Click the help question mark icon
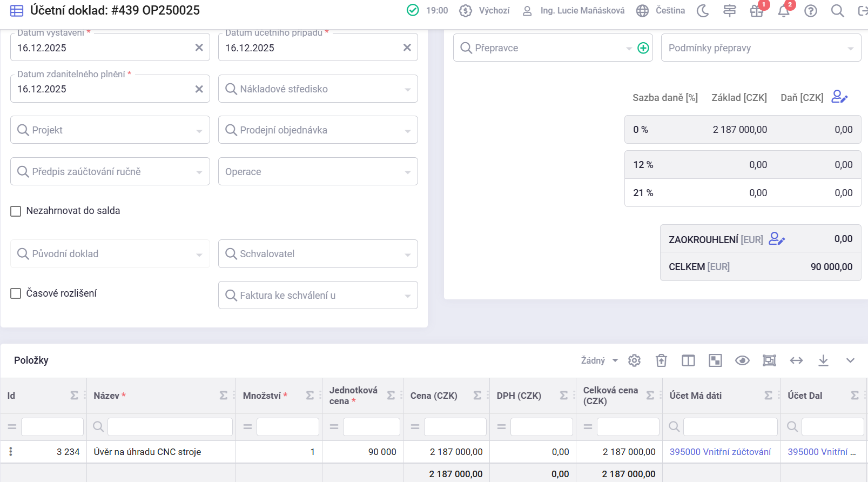 point(810,11)
